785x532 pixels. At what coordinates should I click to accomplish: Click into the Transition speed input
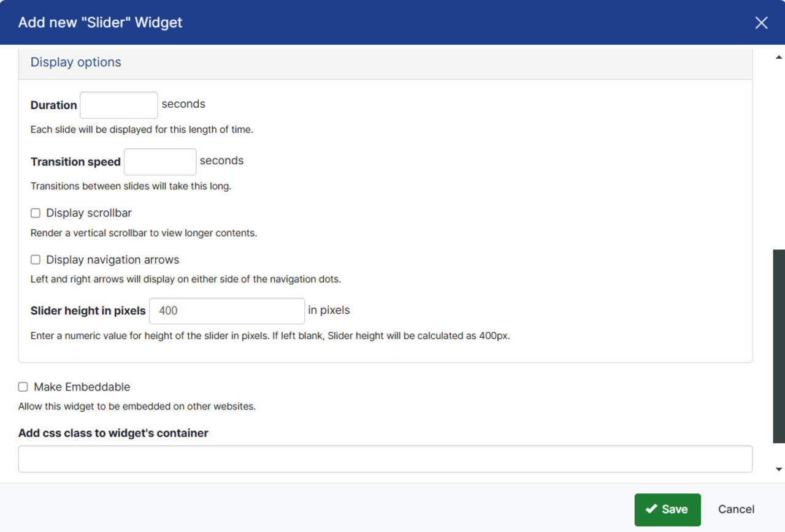[x=160, y=162]
